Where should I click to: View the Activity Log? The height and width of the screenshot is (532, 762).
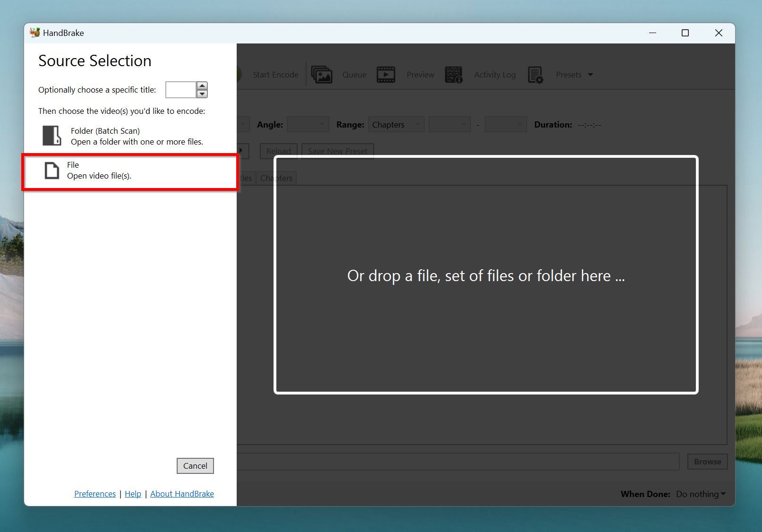click(x=494, y=74)
